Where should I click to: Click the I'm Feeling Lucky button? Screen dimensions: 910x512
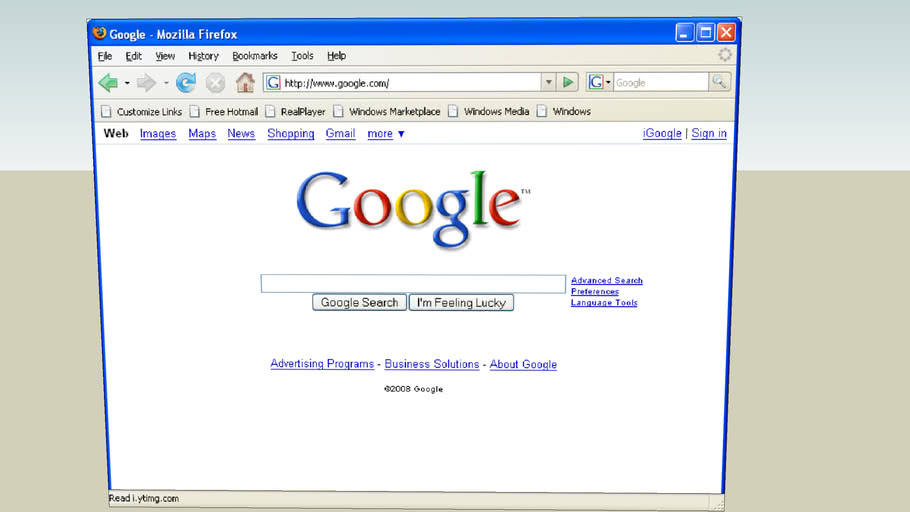point(461,302)
